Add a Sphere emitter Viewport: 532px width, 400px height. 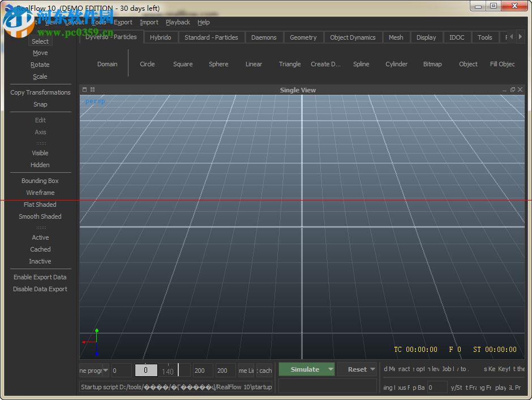[x=218, y=64]
